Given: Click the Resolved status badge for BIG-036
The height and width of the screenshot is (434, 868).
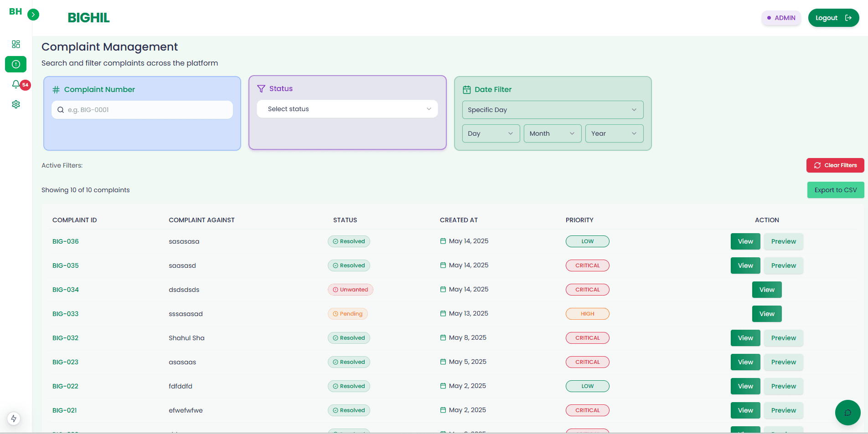Looking at the screenshot, I should tap(349, 241).
